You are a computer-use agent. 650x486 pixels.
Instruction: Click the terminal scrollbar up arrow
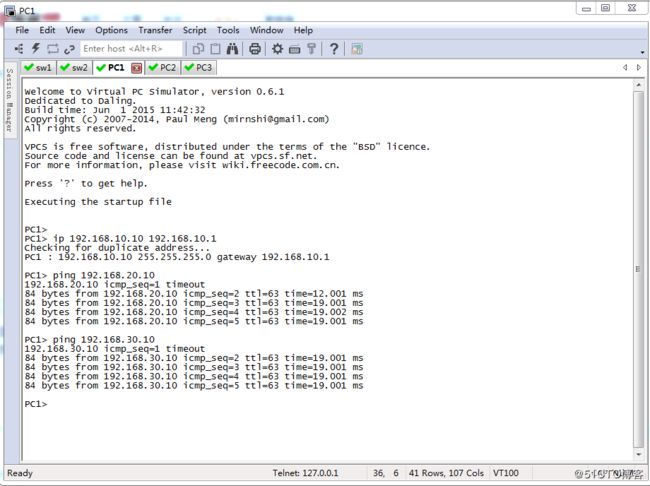click(x=639, y=85)
